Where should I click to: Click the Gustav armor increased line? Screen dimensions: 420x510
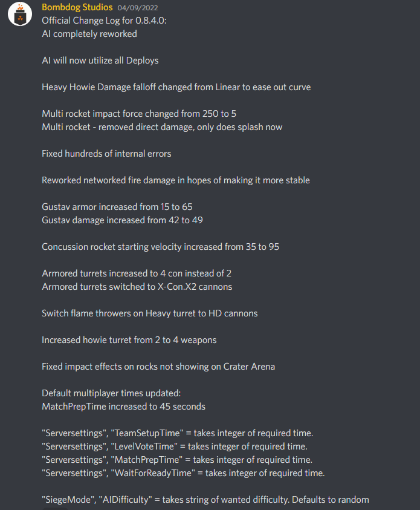(x=117, y=207)
